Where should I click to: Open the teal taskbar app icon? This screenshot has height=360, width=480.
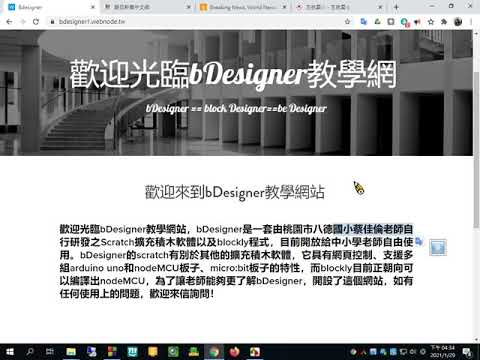(x=132, y=352)
